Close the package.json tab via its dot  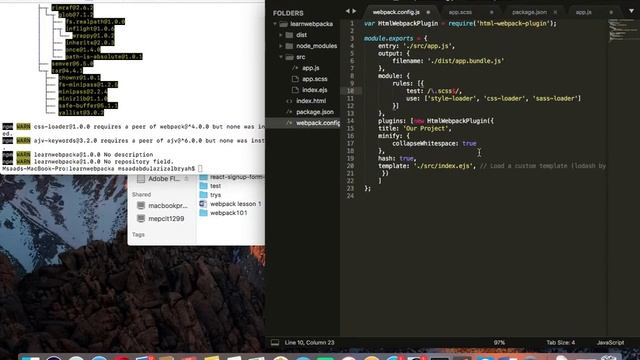(555, 12)
